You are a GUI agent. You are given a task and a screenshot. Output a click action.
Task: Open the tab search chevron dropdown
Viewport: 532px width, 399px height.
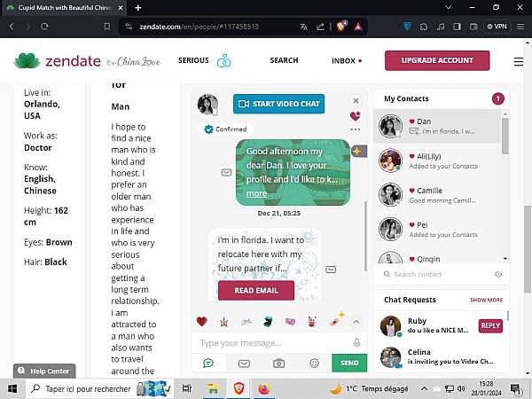[448, 7]
